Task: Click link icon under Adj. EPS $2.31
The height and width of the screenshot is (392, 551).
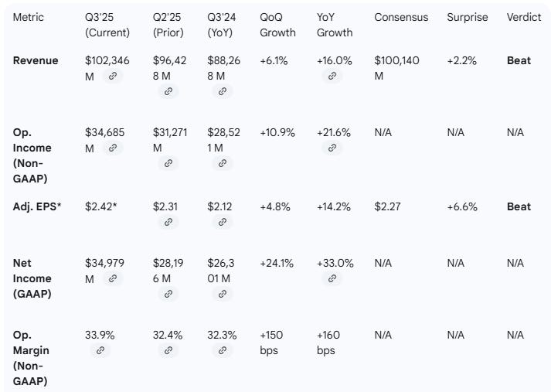Action: pos(168,222)
